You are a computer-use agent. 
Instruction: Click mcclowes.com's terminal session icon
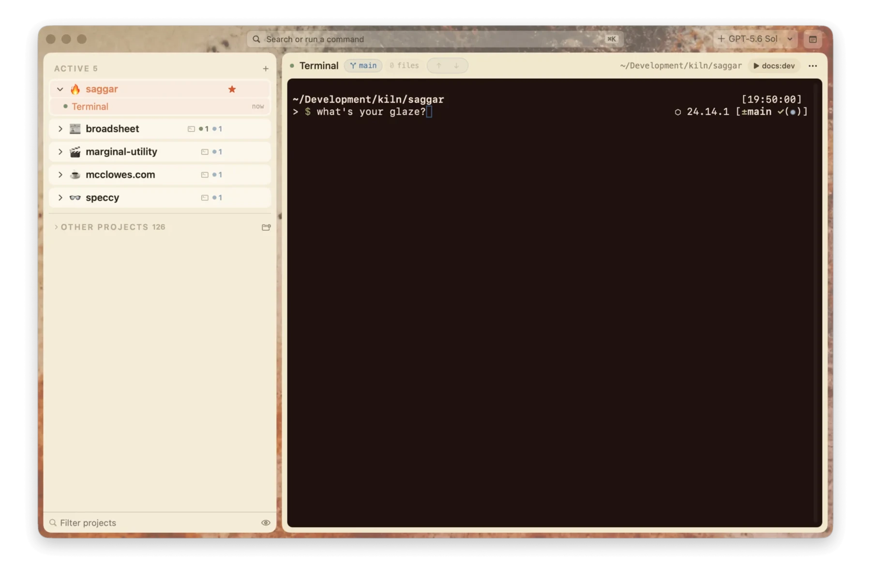tap(205, 175)
